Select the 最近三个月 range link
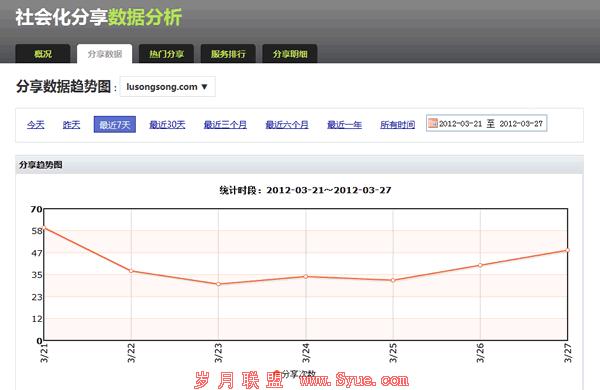Viewport: 600px width, 390px height. pyautogui.click(x=225, y=125)
